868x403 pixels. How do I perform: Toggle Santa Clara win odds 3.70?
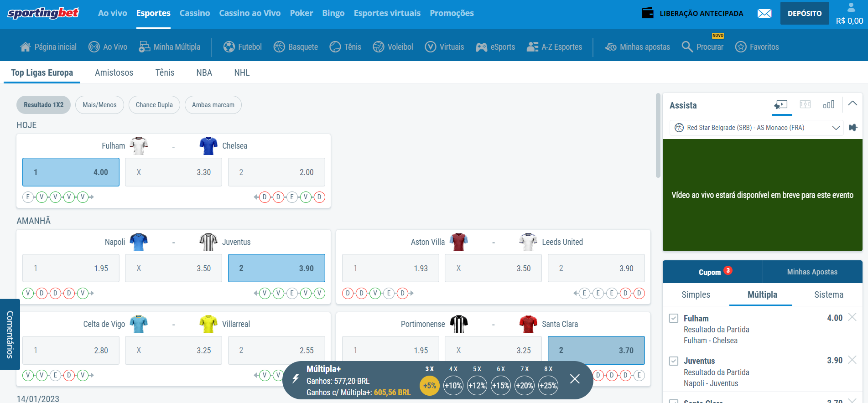tap(596, 350)
